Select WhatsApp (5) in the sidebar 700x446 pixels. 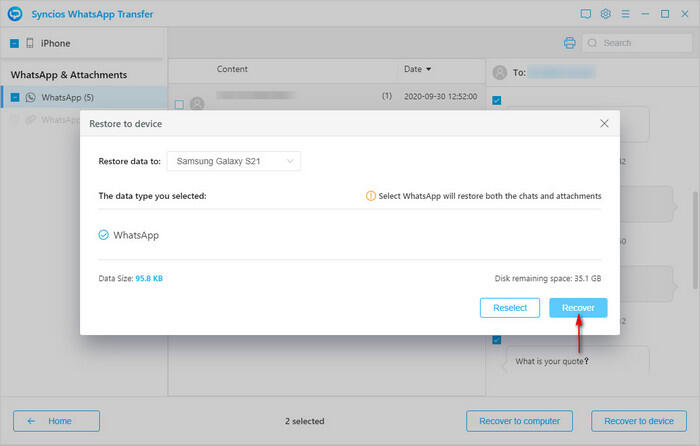[67, 97]
